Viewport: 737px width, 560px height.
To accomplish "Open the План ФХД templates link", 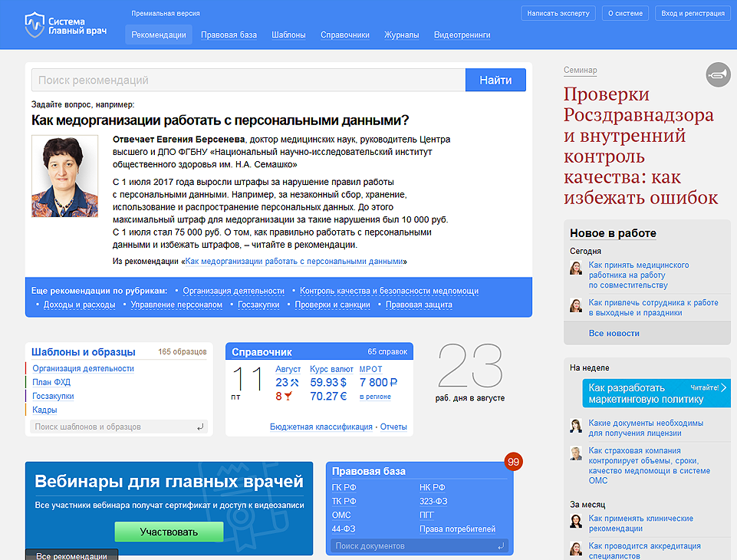I will (x=51, y=382).
